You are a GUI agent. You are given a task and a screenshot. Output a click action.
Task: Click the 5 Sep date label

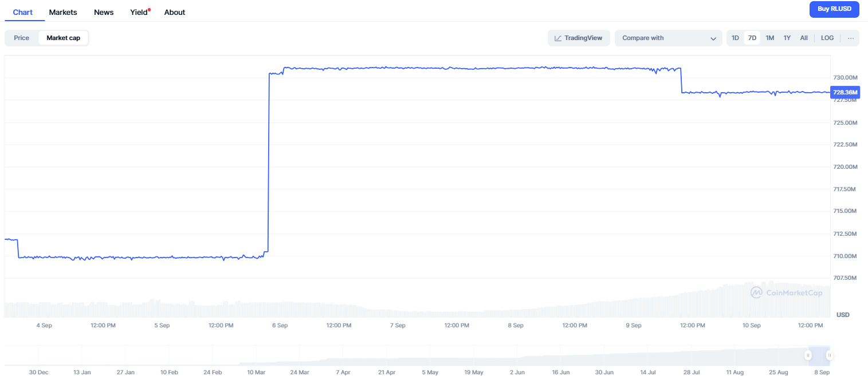coord(162,325)
